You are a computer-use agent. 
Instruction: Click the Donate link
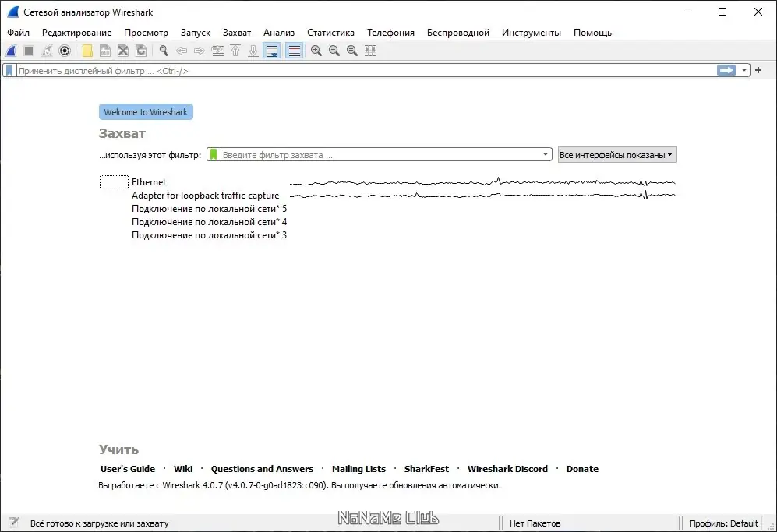click(582, 469)
